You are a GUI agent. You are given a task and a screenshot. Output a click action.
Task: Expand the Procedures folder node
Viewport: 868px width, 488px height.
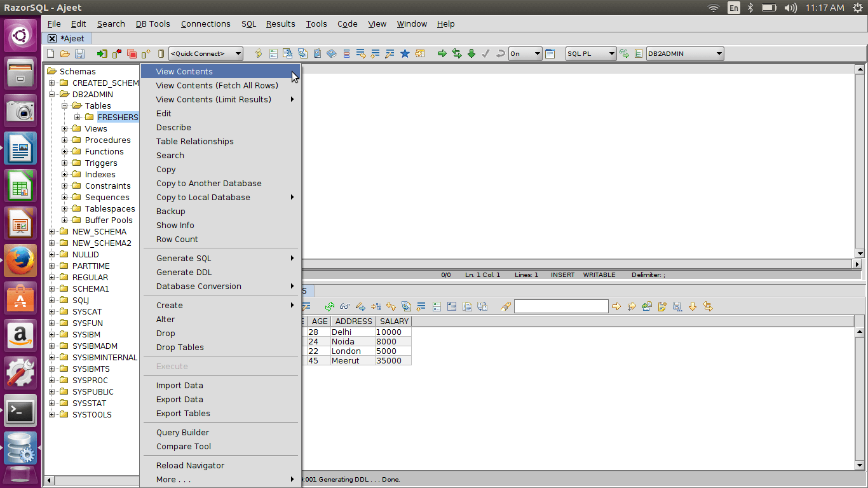tap(65, 140)
